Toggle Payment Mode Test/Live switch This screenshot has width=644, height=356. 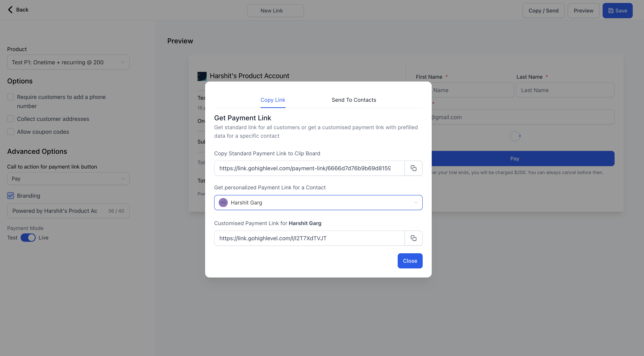pos(28,238)
